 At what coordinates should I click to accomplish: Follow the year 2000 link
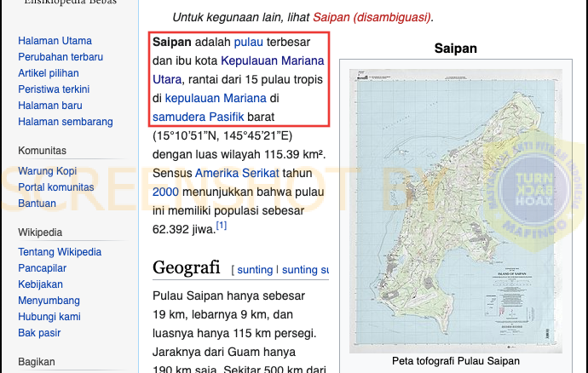165,192
